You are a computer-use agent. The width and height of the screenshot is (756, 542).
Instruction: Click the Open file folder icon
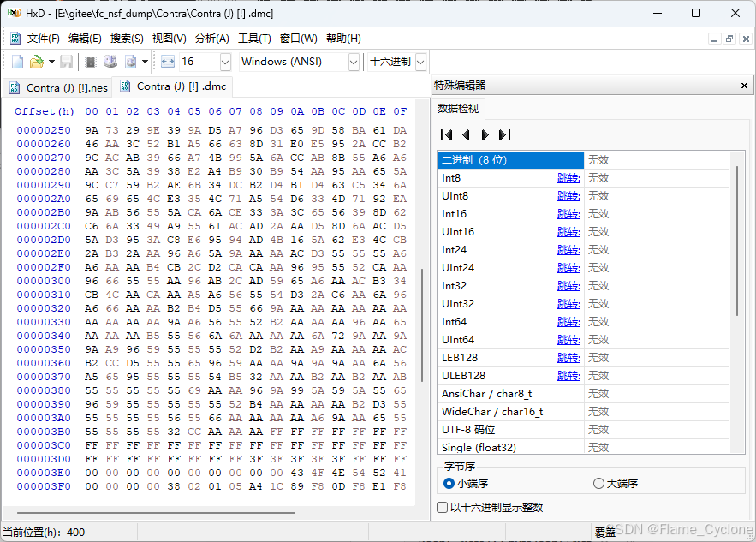pyautogui.click(x=37, y=62)
